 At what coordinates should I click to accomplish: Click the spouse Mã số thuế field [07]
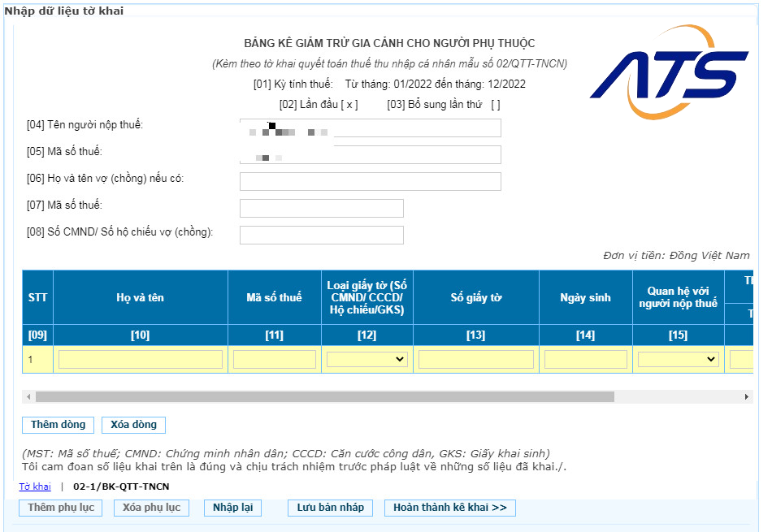pos(321,208)
